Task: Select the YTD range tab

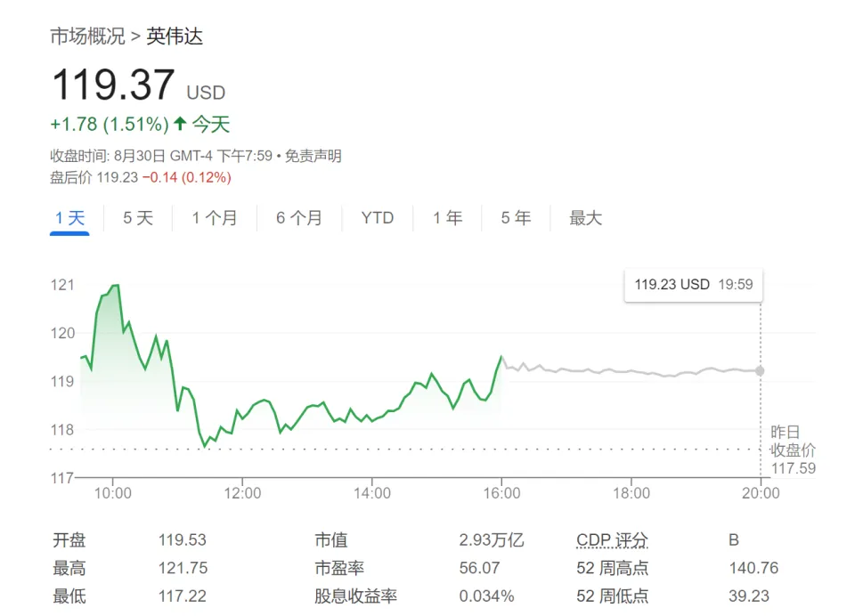Action: pyautogui.click(x=378, y=218)
